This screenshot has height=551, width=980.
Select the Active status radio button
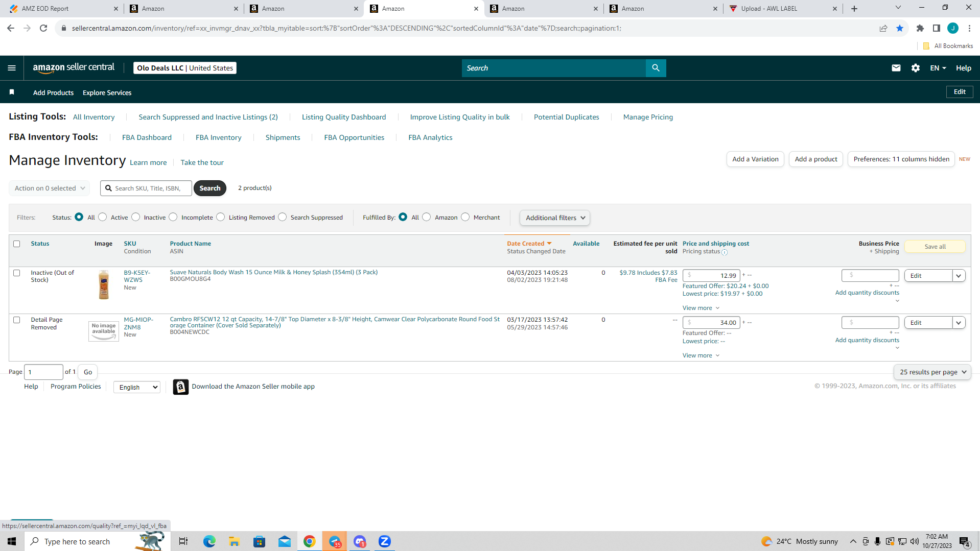tap(103, 217)
